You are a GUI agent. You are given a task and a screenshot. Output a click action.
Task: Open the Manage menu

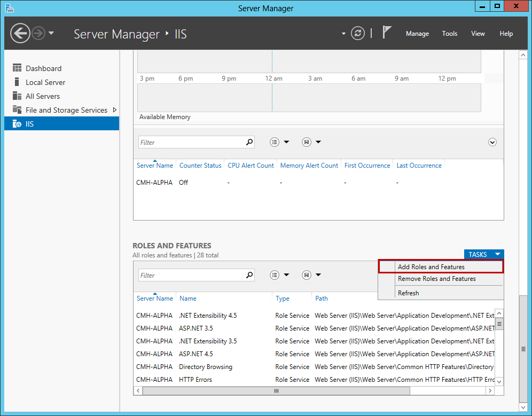417,34
